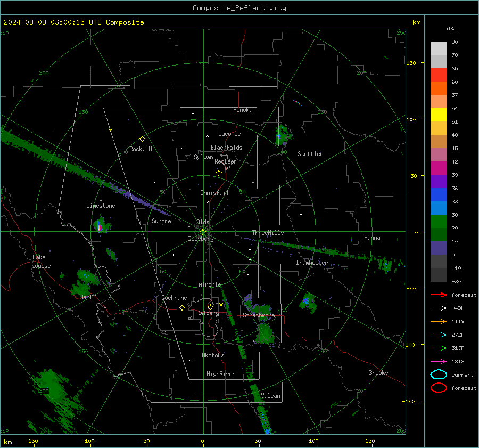This screenshot has width=479, height=448.
Task: Click the Sylvan town label
Action: point(203,157)
